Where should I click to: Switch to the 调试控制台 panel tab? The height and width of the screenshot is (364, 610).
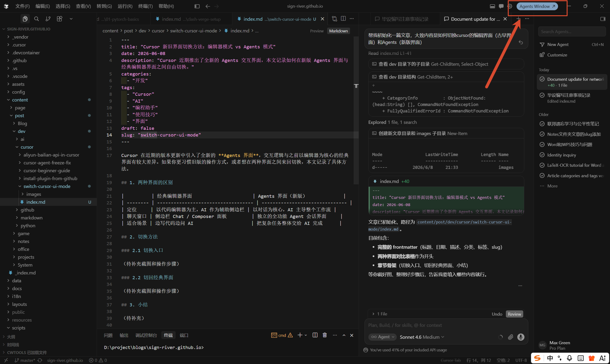coord(146,335)
